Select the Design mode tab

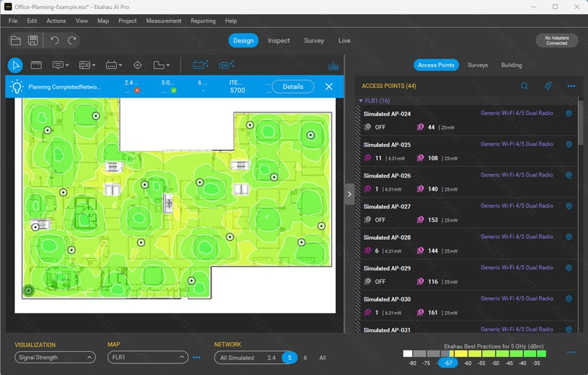(x=243, y=40)
